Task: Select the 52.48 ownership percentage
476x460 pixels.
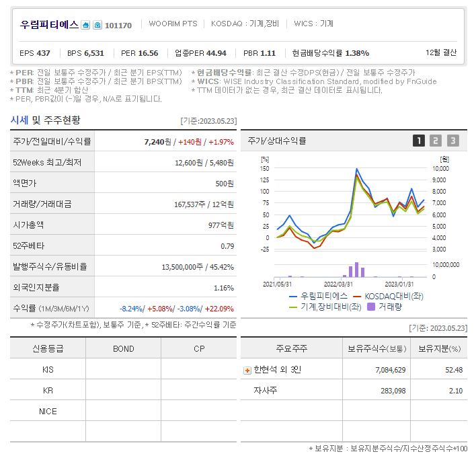Action: pos(454,370)
